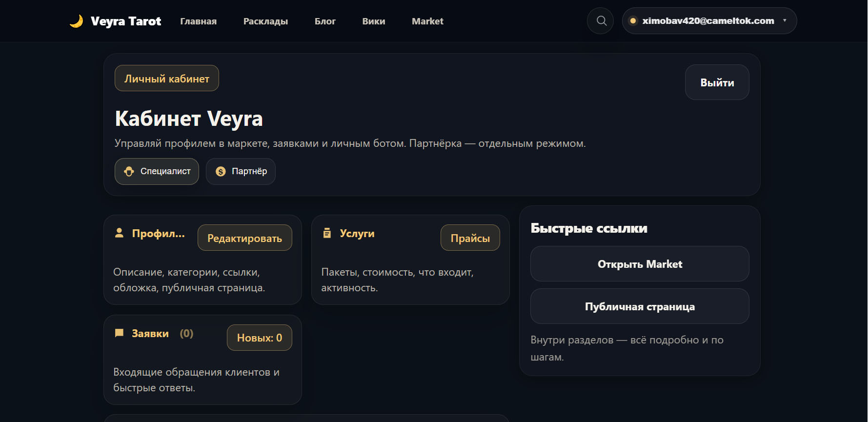Click the Услуги card title
Viewport: 868px width, 422px height.
(x=357, y=233)
